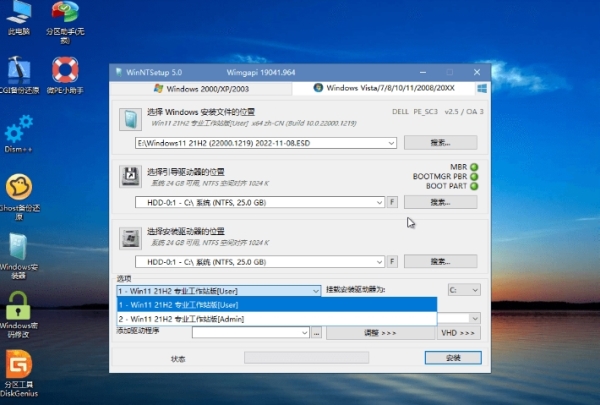Click the installation file source icon

[x=130, y=119]
